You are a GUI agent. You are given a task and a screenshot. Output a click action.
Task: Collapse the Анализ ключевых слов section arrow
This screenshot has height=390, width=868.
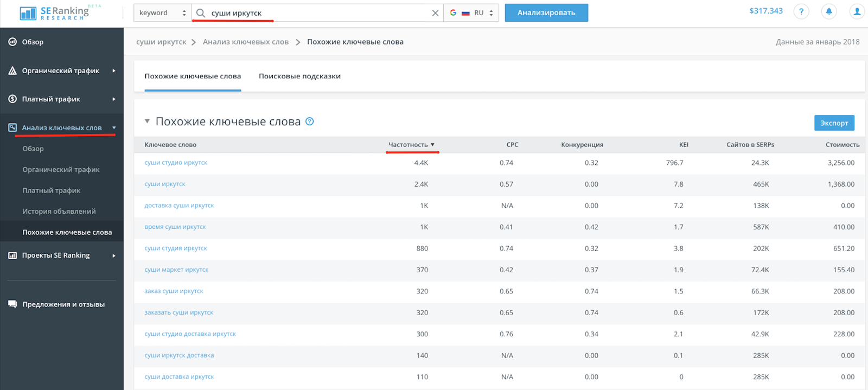[114, 127]
